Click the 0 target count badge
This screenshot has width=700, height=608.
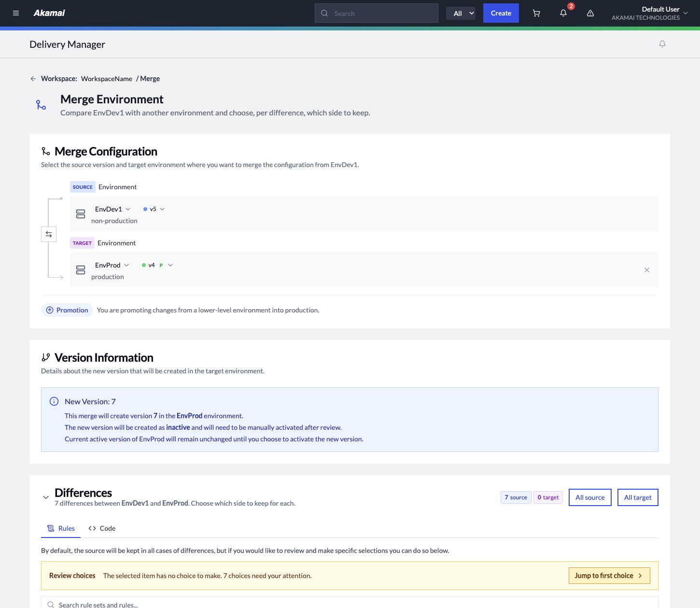(x=548, y=497)
